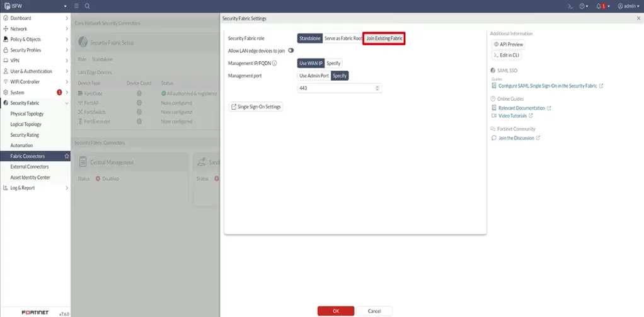The height and width of the screenshot is (317, 644).
Task: Click the Dashboard sidebar icon
Action: click(x=6, y=18)
